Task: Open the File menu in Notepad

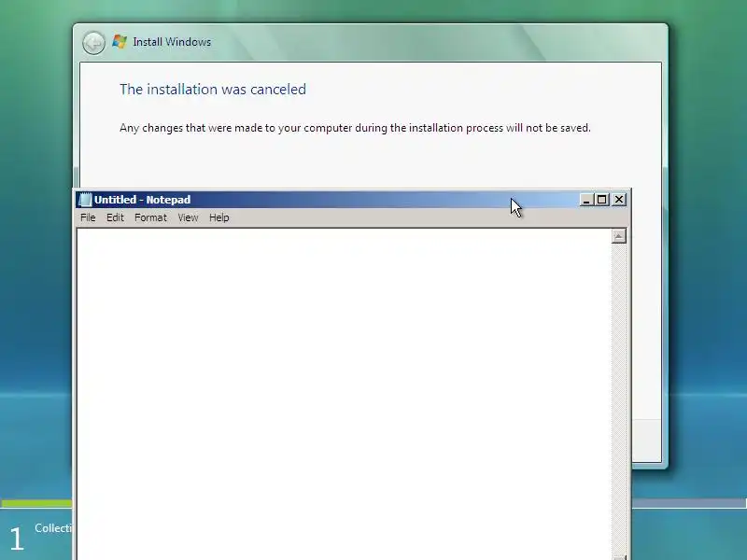Action: tap(88, 217)
